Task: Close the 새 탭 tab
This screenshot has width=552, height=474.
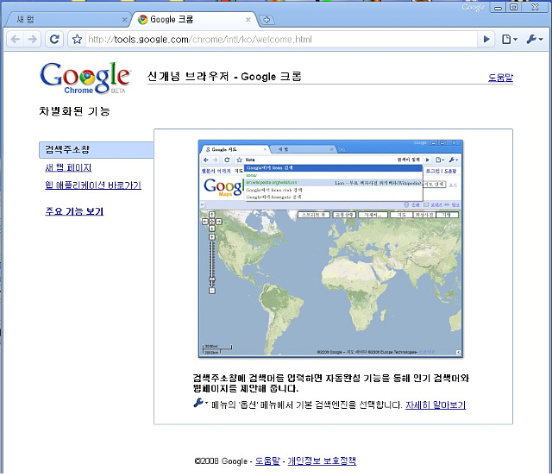Action: (x=124, y=20)
